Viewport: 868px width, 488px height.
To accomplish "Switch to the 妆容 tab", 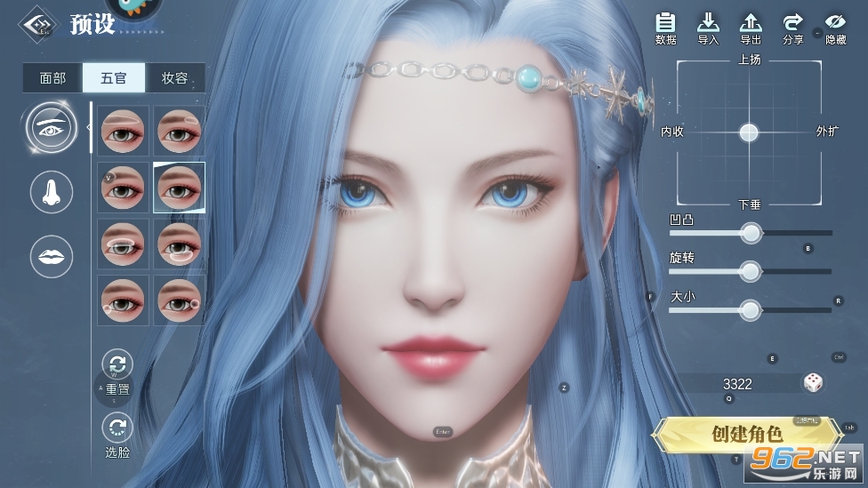I will pyautogui.click(x=174, y=78).
